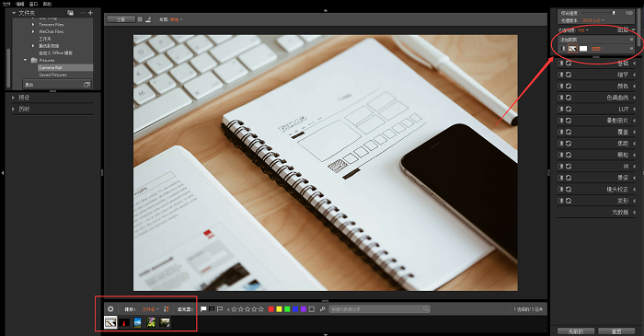Click the 重置 button
The width and height of the screenshot is (644, 336).
(x=615, y=331)
